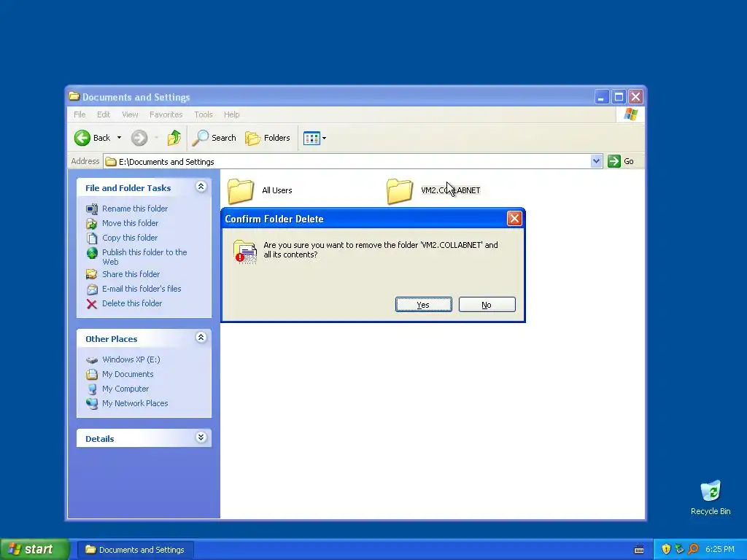
Task: Confirm deletion with the Yes button
Action: click(x=424, y=305)
